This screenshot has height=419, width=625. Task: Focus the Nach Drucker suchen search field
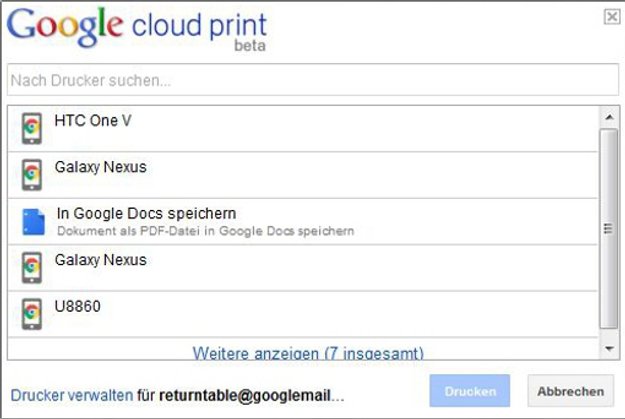(313, 80)
